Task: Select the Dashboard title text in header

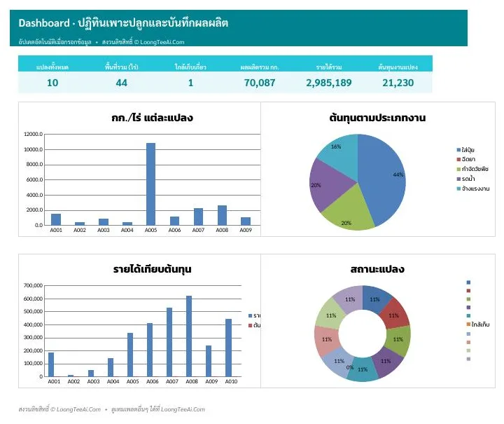Action: 123,23
